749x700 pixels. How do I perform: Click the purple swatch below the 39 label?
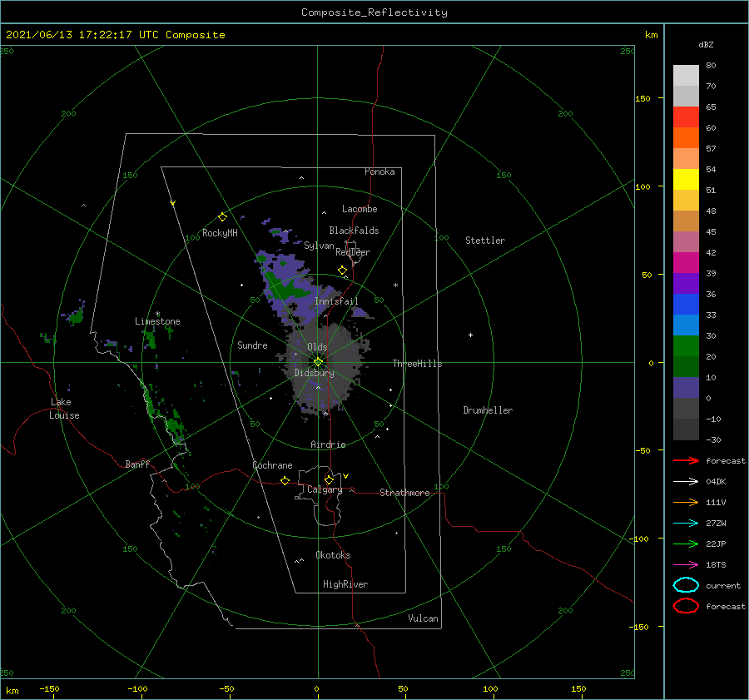(686, 283)
